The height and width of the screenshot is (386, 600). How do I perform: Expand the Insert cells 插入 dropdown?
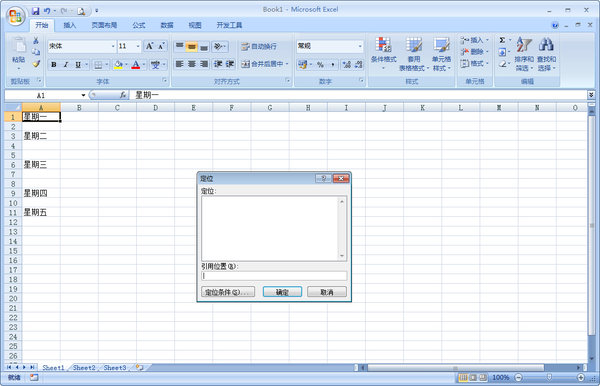coord(487,40)
